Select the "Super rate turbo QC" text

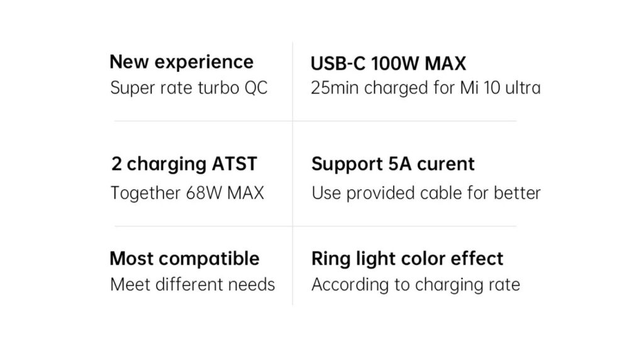coord(189,88)
